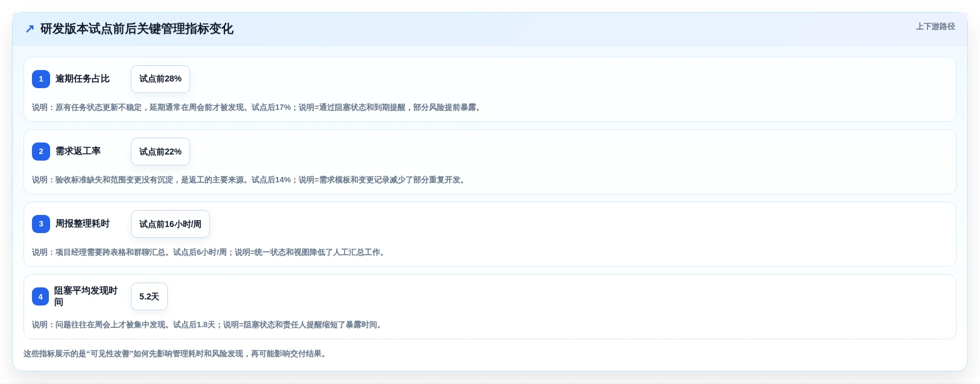
Task: Click the description mentioning 试点后6小时/周
Action: click(210, 252)
